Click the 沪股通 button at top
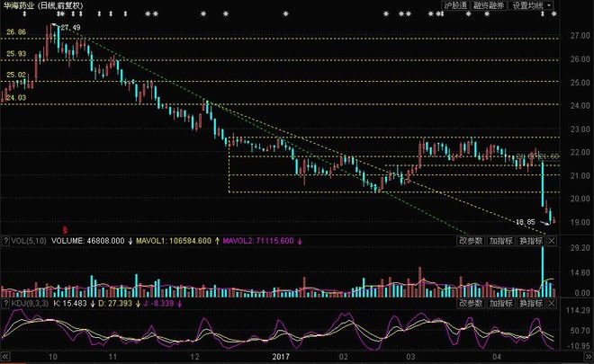Screen dimensions: 594x364 [x=455, y=5]
